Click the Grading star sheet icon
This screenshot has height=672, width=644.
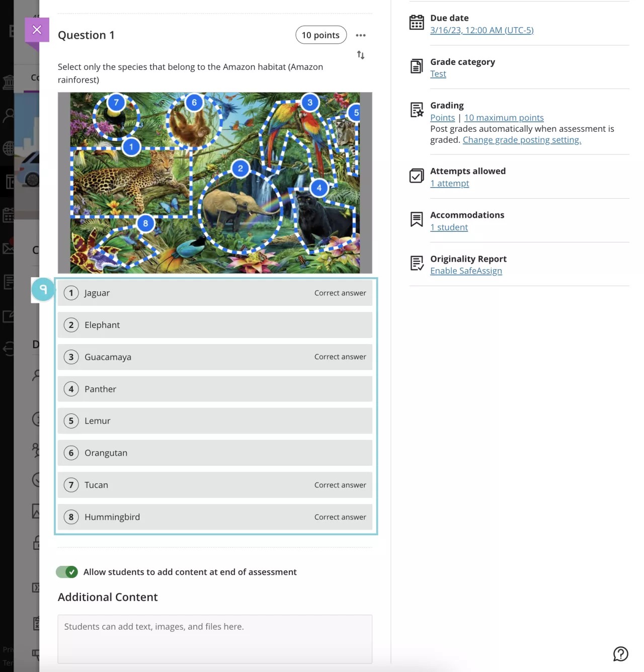coord(417,110)
